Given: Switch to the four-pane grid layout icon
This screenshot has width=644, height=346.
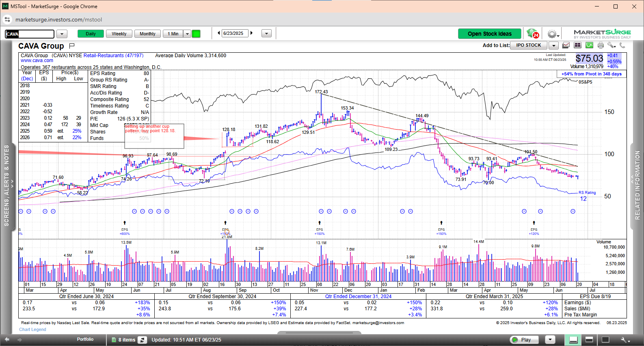Looking at the screenshot, I should tap(577, 45).
